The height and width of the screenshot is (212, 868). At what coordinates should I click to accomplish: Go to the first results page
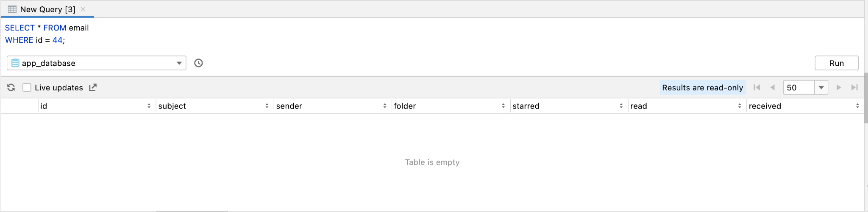(757, 87)
